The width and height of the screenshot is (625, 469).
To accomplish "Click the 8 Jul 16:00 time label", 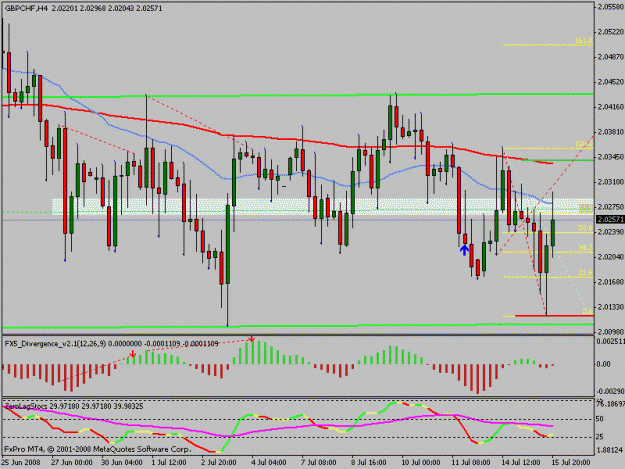I will [369, 462].
